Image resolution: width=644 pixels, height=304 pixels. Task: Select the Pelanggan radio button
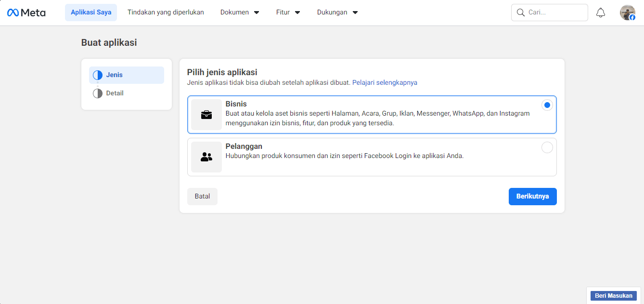pyautogui.click(x=547, y=147)
